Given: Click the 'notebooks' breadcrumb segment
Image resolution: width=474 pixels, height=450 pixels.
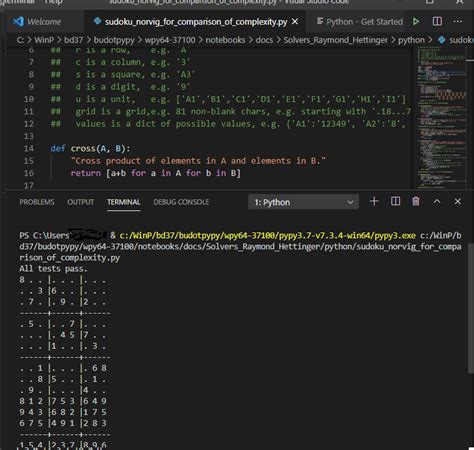Looking at the screenshot, I should click(225, 40).
